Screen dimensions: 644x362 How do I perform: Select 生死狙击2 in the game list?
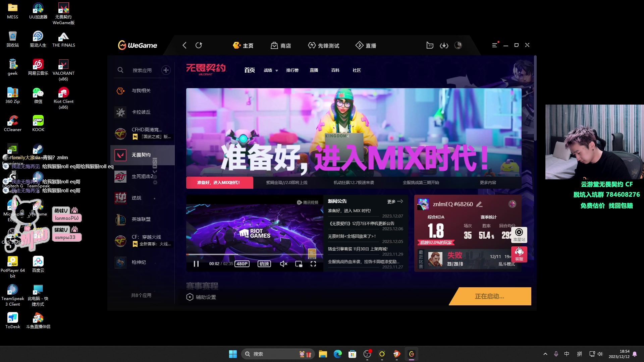point(143,176)
